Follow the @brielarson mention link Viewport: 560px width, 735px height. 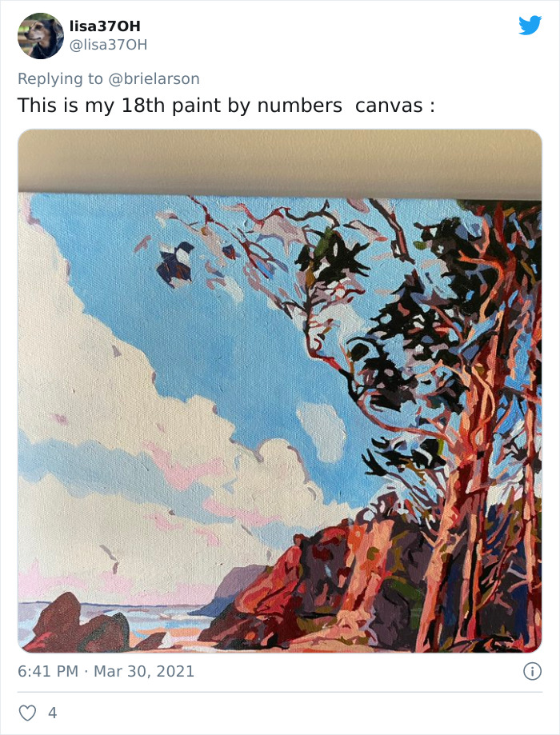pos(154,78)
